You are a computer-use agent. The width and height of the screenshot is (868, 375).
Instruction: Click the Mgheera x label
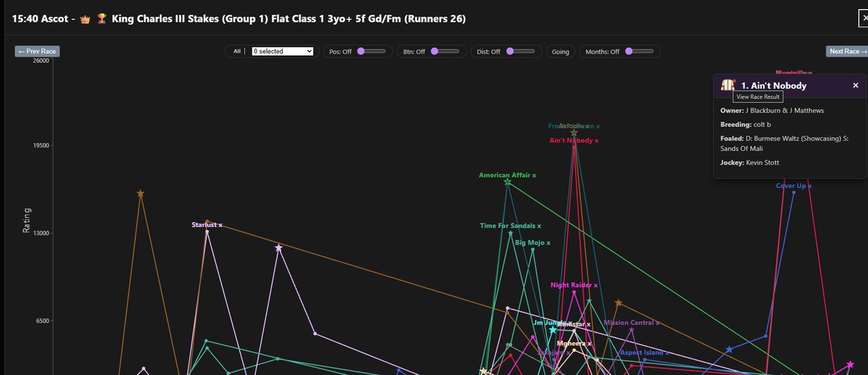[x=574, y=343]
